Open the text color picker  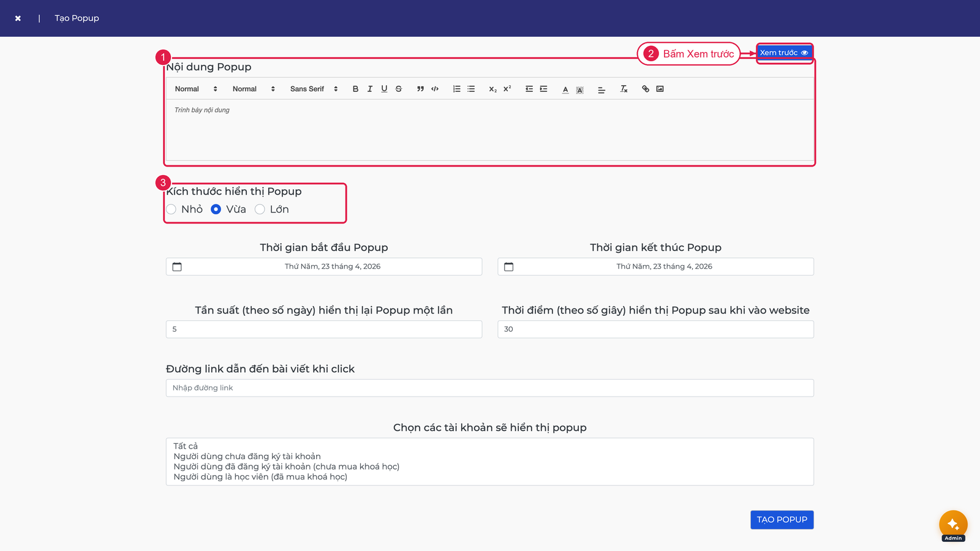[x=565, y=89]
